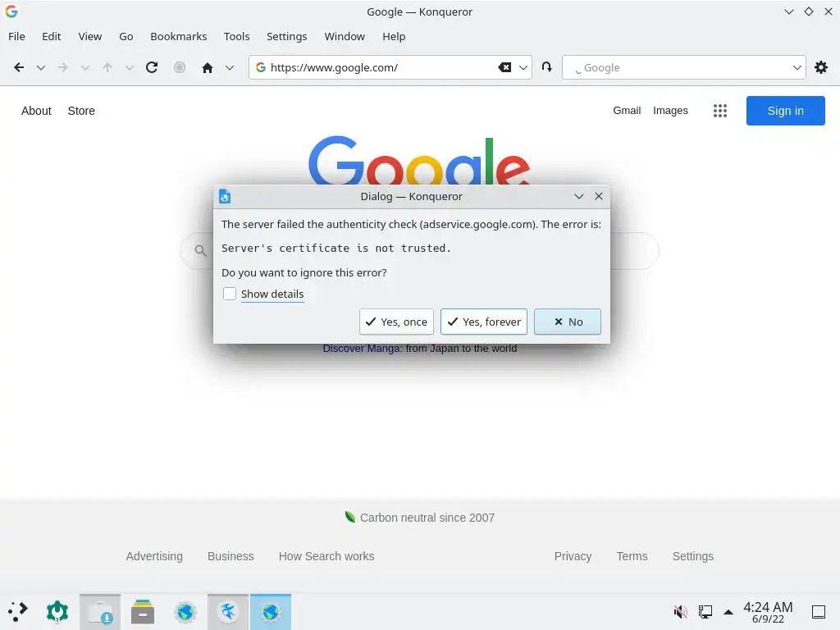Show hidden system tray icons

coord(728,612)
